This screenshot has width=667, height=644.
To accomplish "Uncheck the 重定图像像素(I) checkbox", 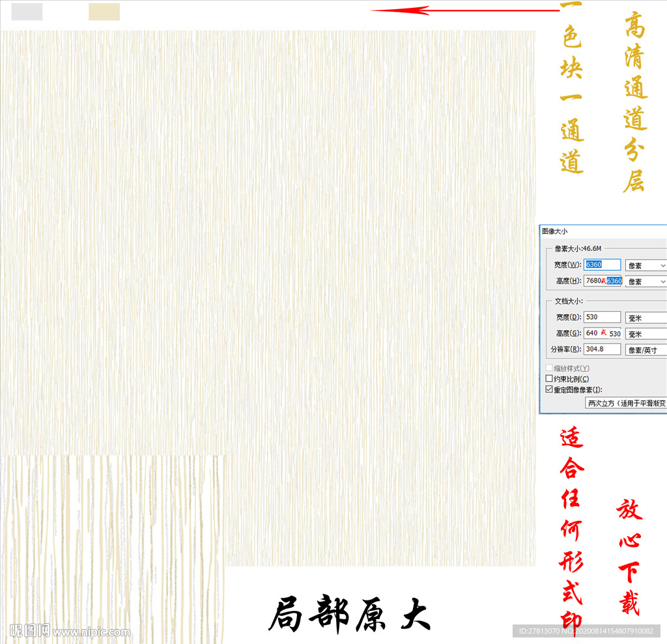I will pyautogui.click(x=549, y=389).
